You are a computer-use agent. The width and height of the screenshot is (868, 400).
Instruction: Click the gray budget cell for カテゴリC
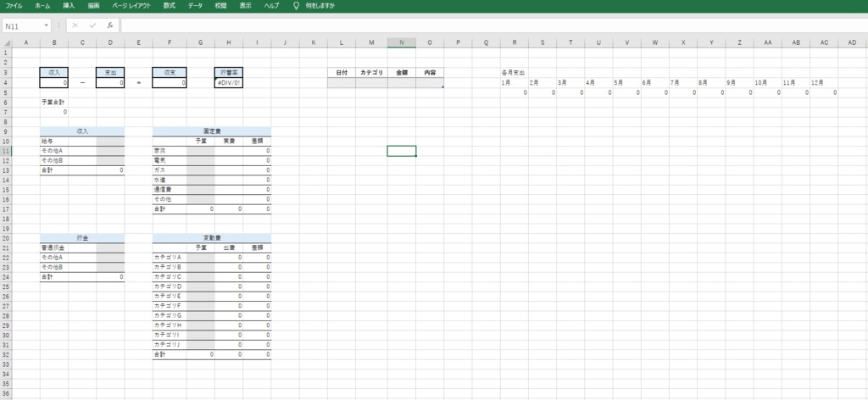coord(200,276)
